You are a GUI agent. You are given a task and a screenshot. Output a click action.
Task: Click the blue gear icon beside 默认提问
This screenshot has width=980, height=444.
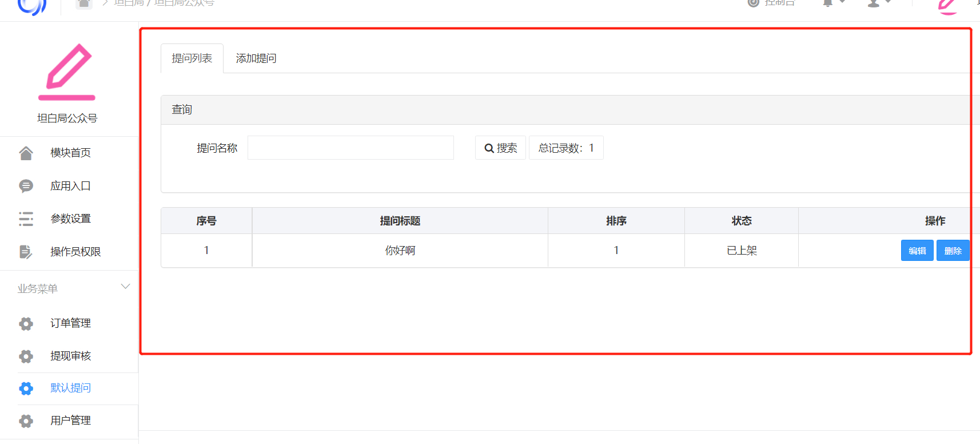pos(26,388)
